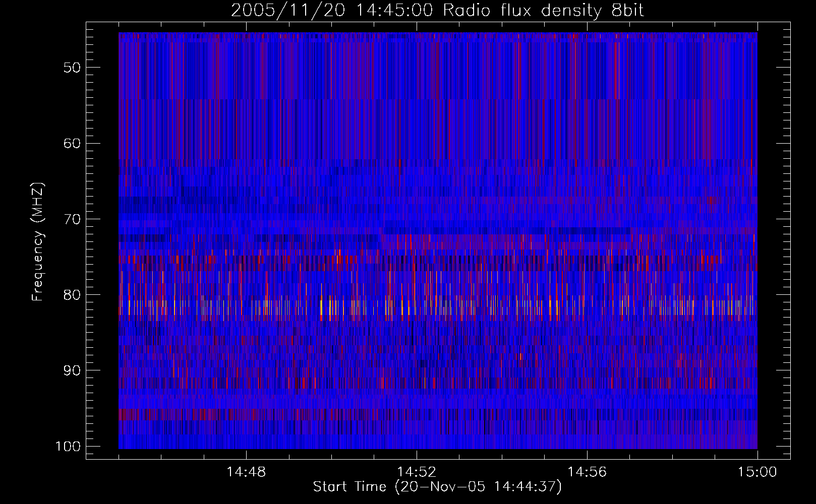Click the plot title '2005/11/20 14:45:00 Radio flux density 8bit'
Image resolution: width=816 pixels, height=504 pixels.
pos(437,11)
